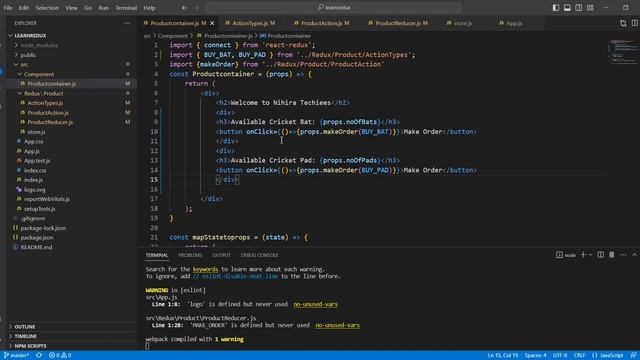The image size is (640, 360).
Task: Open the Help menu
Action: pos(149,8)
